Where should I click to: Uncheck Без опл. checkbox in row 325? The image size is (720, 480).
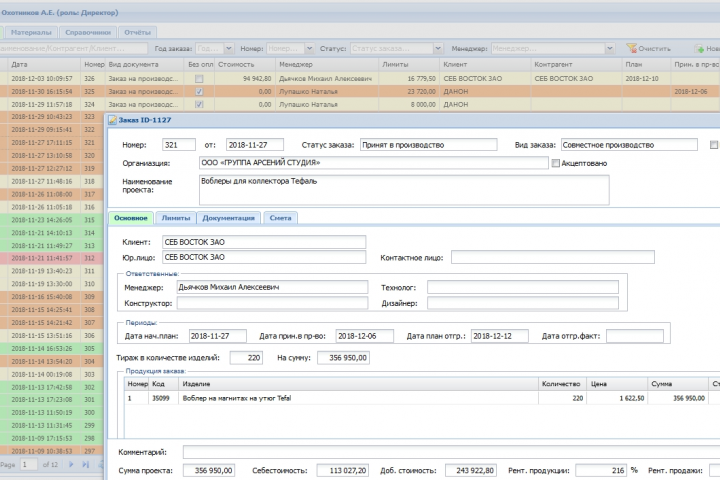tap(200, 90)
